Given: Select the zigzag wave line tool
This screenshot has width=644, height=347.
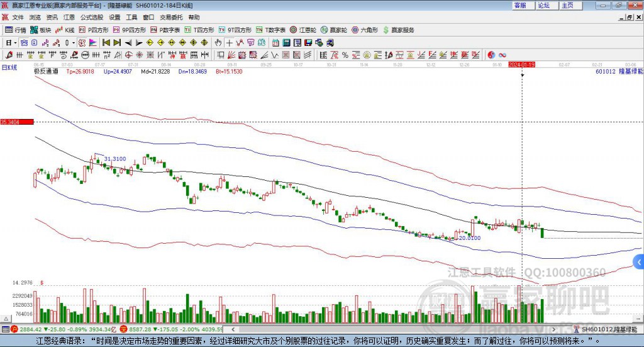Looking at the screenshot, I should click(275, 55).
